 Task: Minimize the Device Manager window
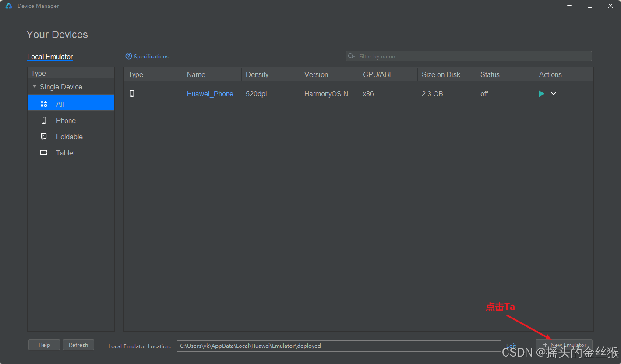point(569,6)
